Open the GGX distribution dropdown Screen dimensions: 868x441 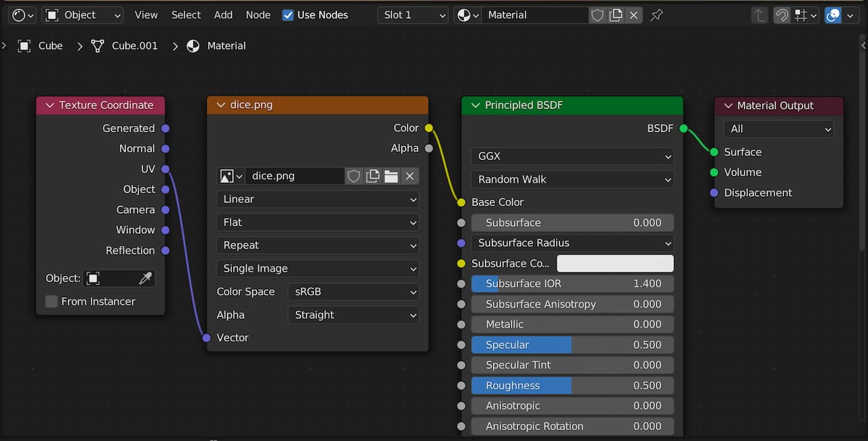coord(572,156)
